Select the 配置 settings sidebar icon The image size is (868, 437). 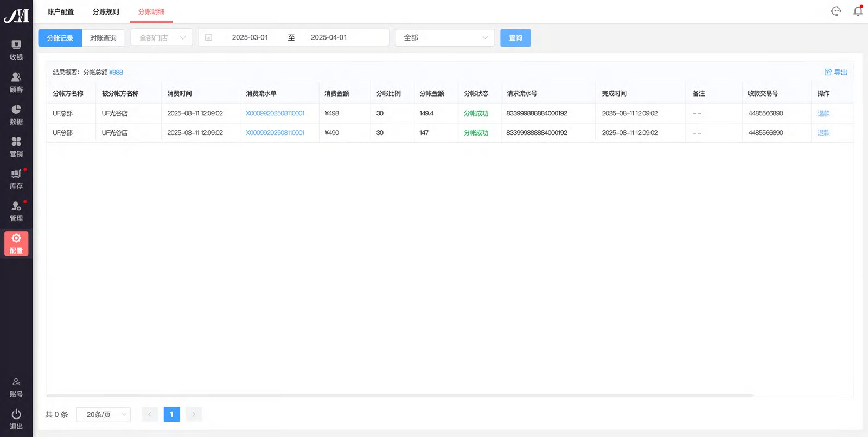click(16, 243)
